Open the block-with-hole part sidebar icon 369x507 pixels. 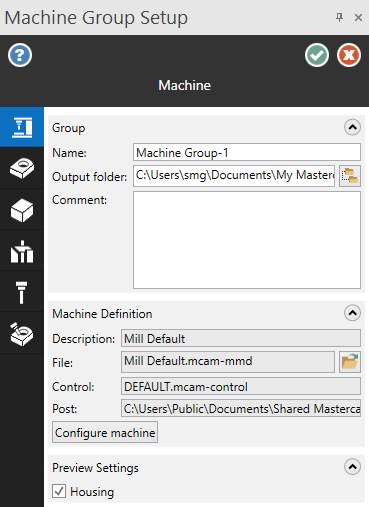pos(22,168)
